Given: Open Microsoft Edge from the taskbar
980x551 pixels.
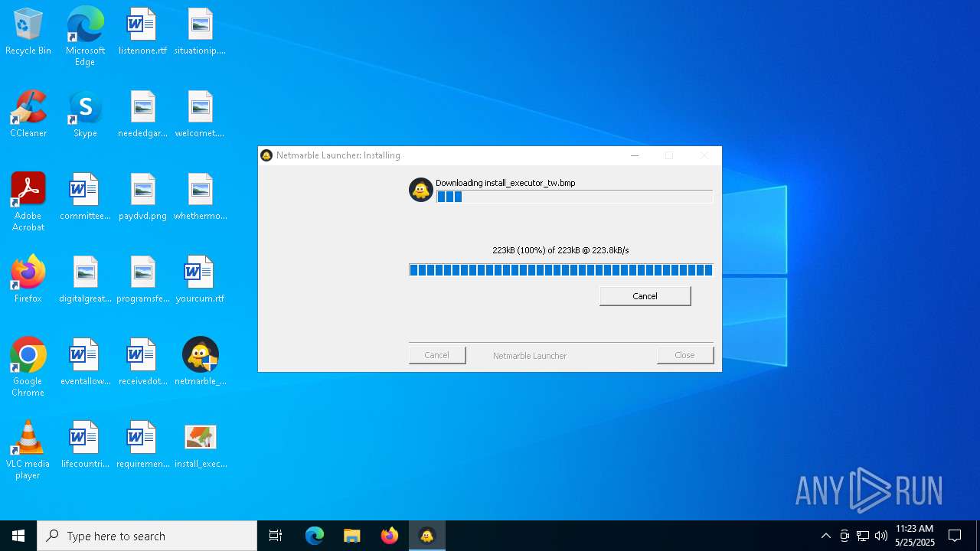Looking at the screenshot, I should [315, 536].
